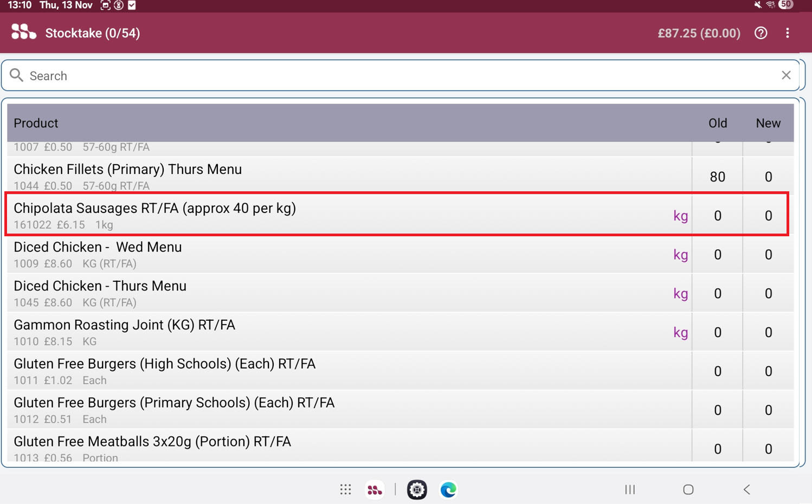The width and height of the screenshot is (812, 504).
Task: Click the Product column header
Action: (36, 123)
